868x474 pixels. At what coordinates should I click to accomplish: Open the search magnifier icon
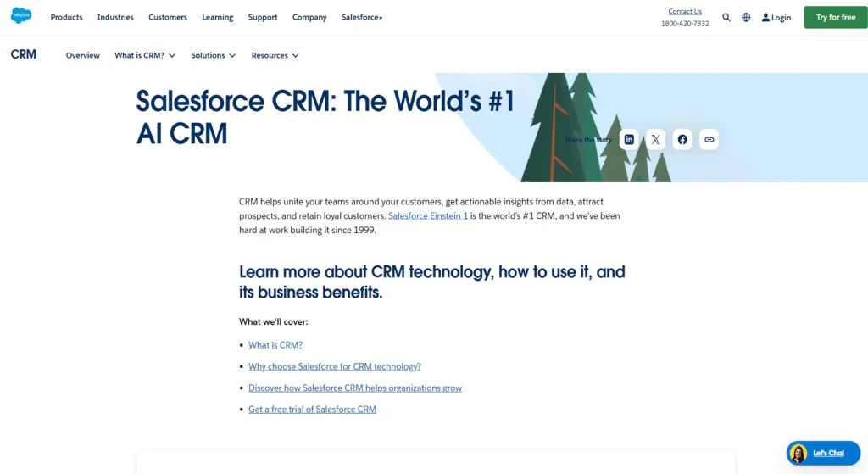726,17
